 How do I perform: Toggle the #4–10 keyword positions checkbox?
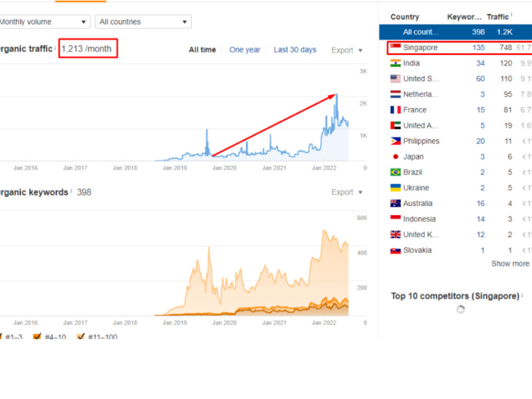[37, 336]
